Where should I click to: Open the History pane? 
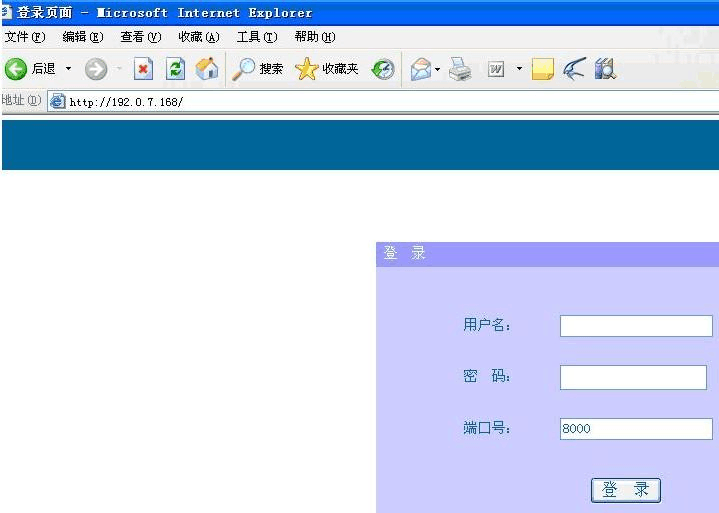coord(384,69)
